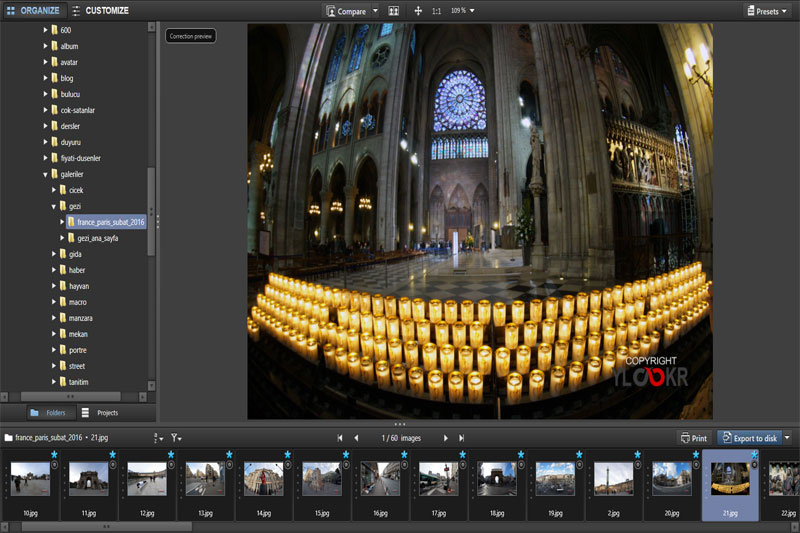Image resolution: width=800 pixels, height=533 pixels.
Task: Select the gida folder
Action: [70, 254]
